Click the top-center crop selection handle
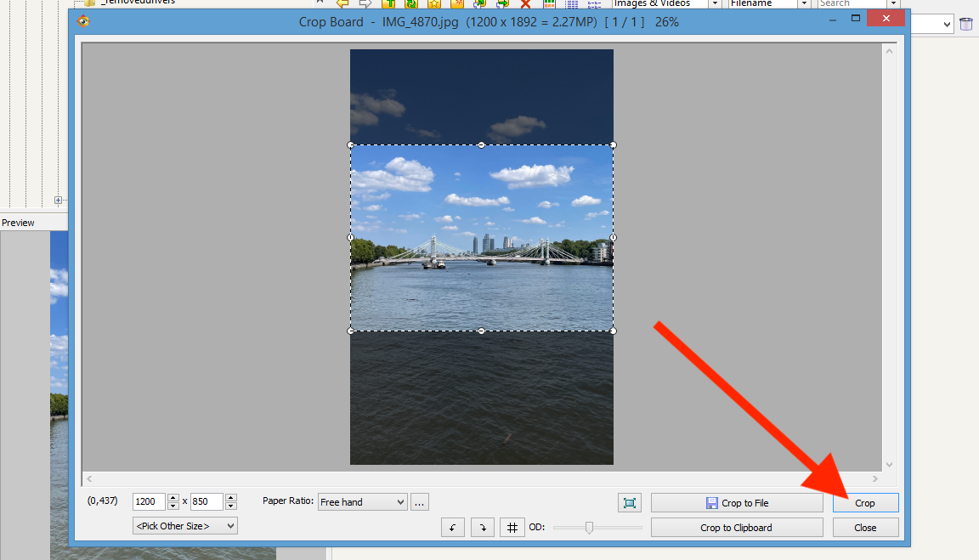Image resolution: width=979 pixels, height=560 pixels. pyautogui.click(x=481, y=144)
